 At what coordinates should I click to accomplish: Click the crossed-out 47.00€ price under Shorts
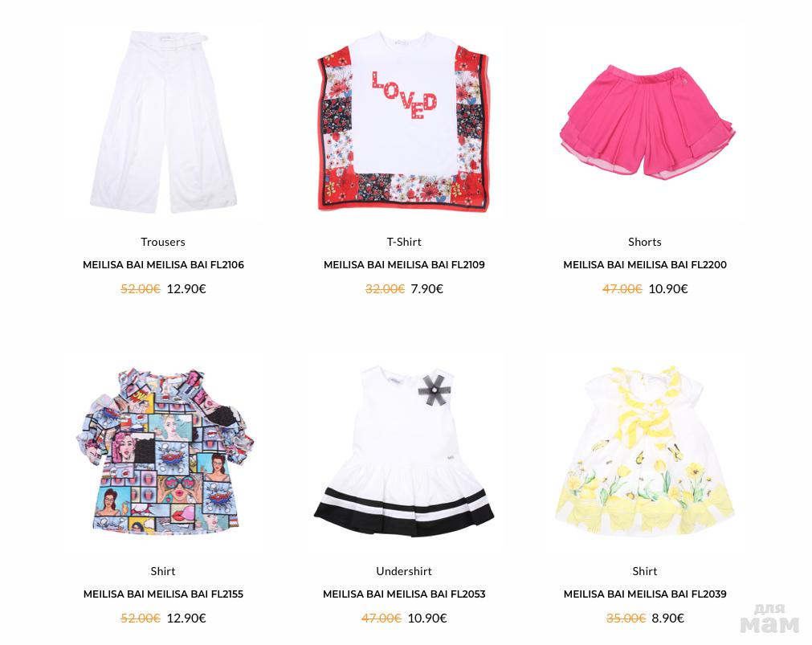coord(622,289)
